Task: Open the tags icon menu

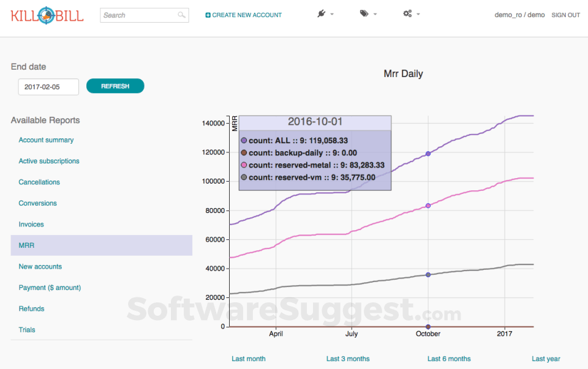Action: pos(364,13)
